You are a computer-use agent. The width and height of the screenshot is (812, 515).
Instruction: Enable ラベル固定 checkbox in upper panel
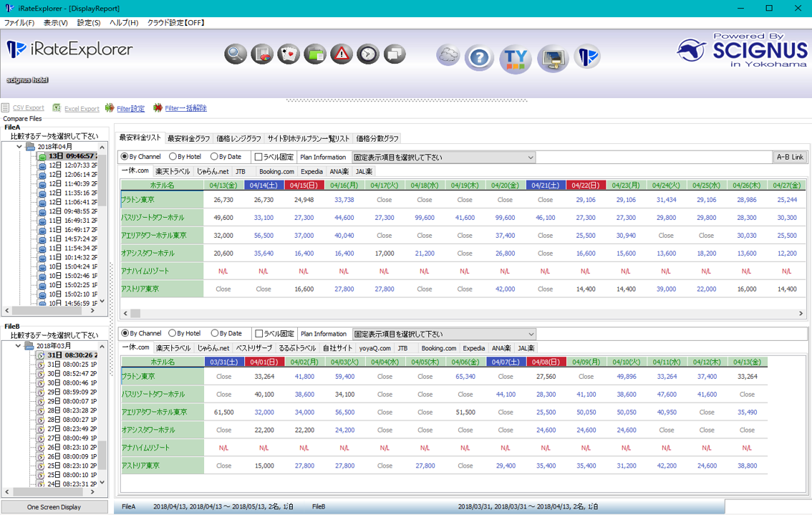click(x=259, y=157)
